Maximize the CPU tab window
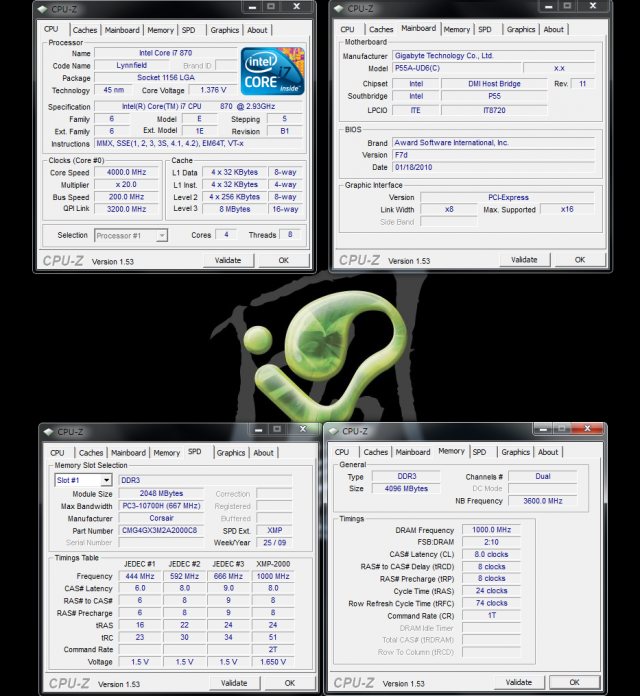 pyautogui.click(x=271, y=6)
